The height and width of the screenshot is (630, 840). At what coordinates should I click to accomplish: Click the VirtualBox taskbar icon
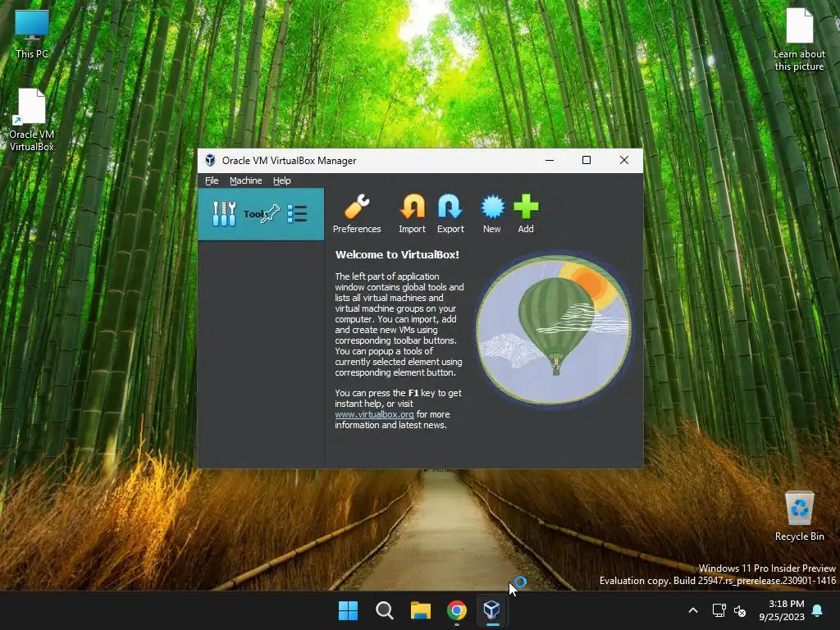click(492, 610)
